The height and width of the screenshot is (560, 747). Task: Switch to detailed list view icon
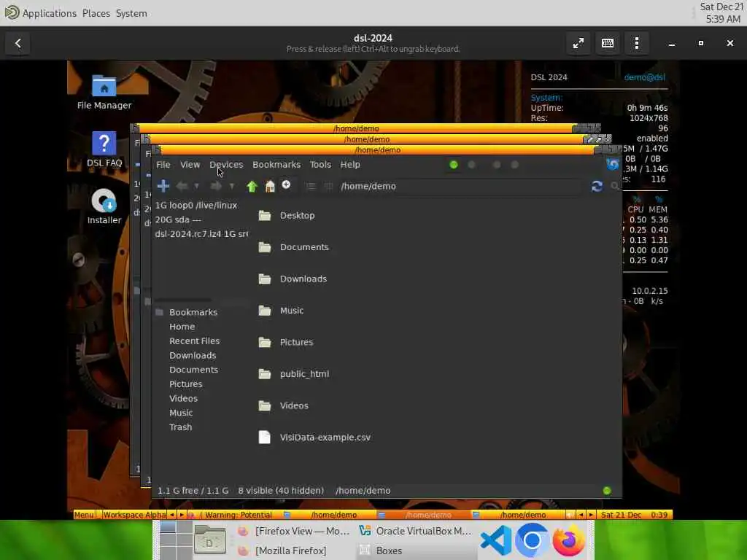[x=311, y=186]
